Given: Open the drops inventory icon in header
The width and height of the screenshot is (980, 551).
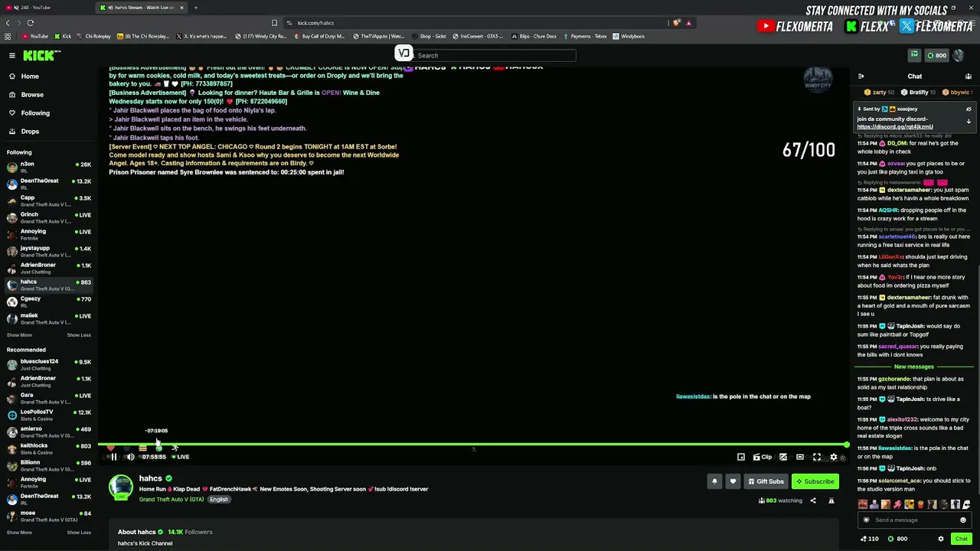Looking at the screenshot, I should 914,55.
